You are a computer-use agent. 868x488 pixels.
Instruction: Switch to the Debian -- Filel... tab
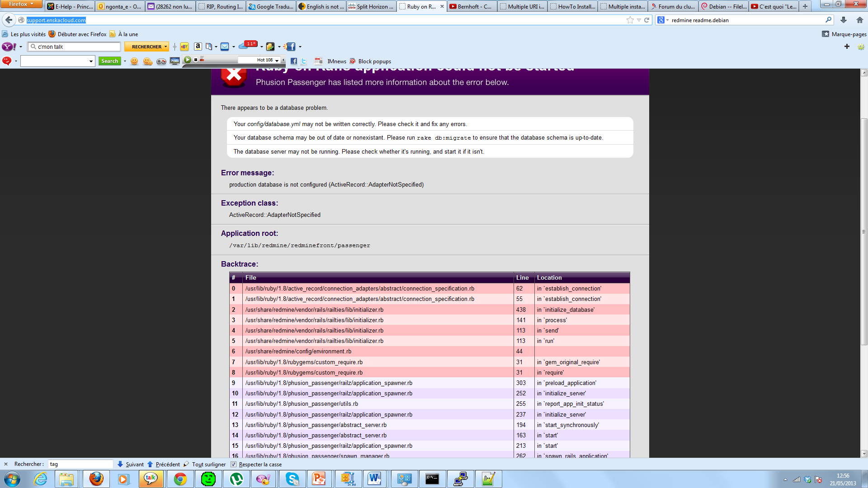[x=723, y=6]
